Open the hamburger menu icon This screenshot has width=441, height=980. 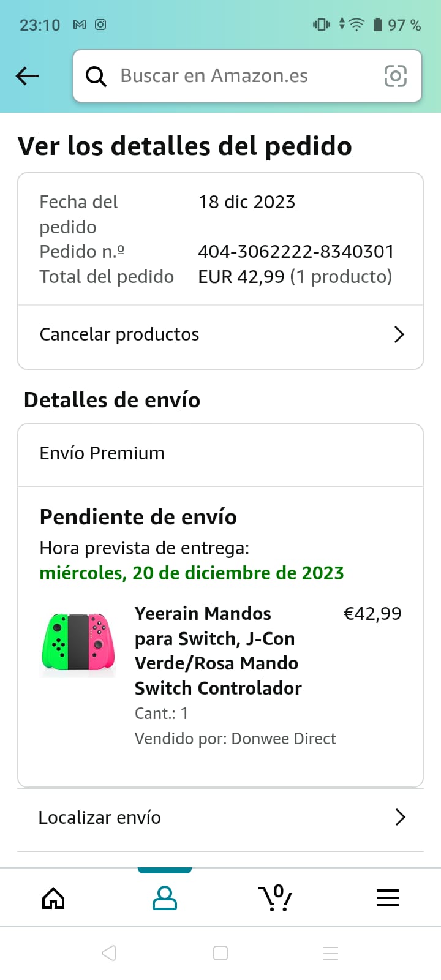pyautogui.click(x=387, y=898)
